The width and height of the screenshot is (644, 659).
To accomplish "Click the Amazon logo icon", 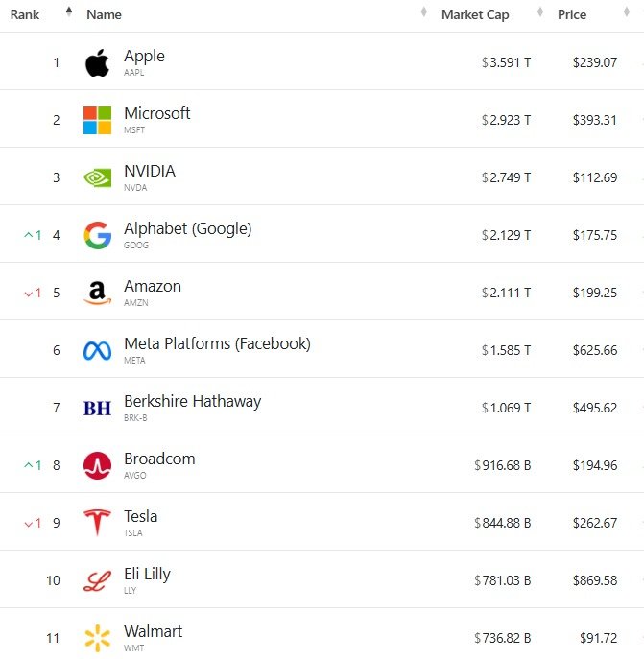I will pyautogui.click(x=97, y=293).
